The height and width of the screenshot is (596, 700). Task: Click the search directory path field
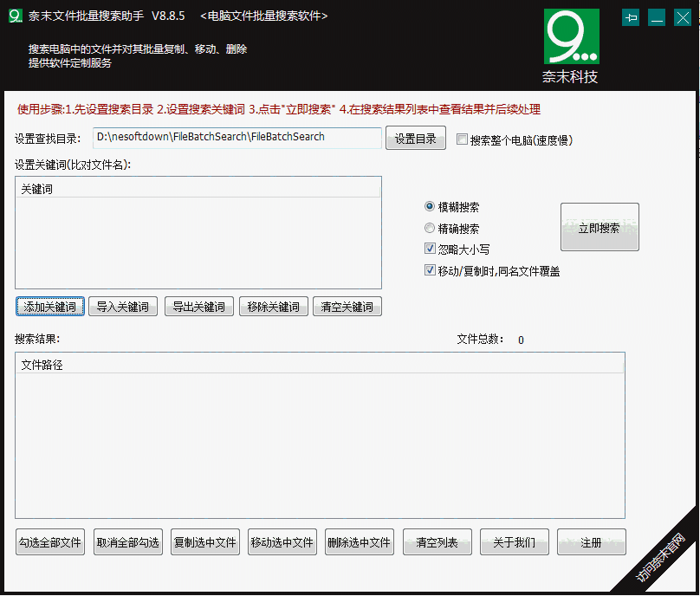click(237, 138)
